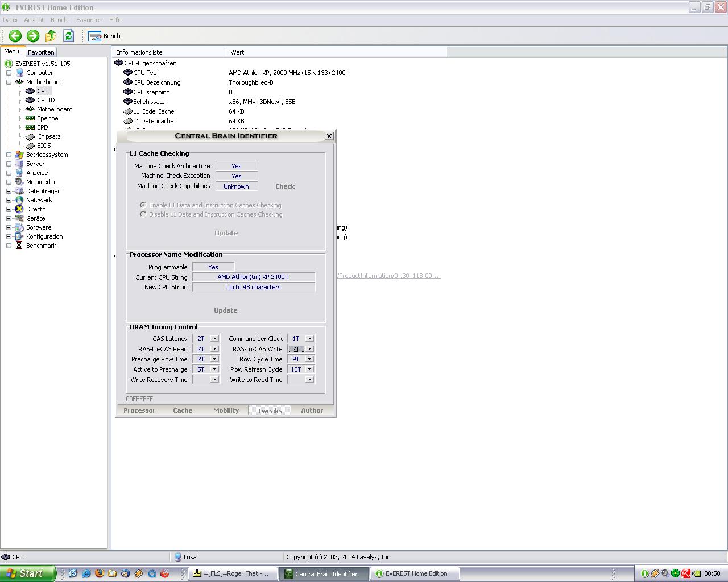Click the Geräte devices icon in tree
The width and height of the screenshot is (728, 582).
tap(19, 218)
